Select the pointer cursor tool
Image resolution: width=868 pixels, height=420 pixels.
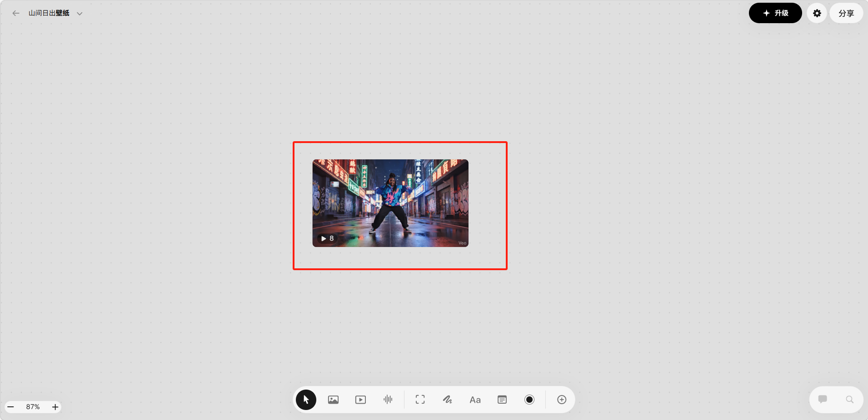[306, 400]
